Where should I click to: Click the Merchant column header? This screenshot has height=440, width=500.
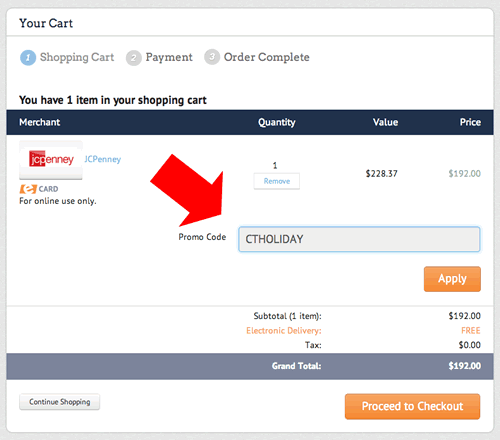40,122
